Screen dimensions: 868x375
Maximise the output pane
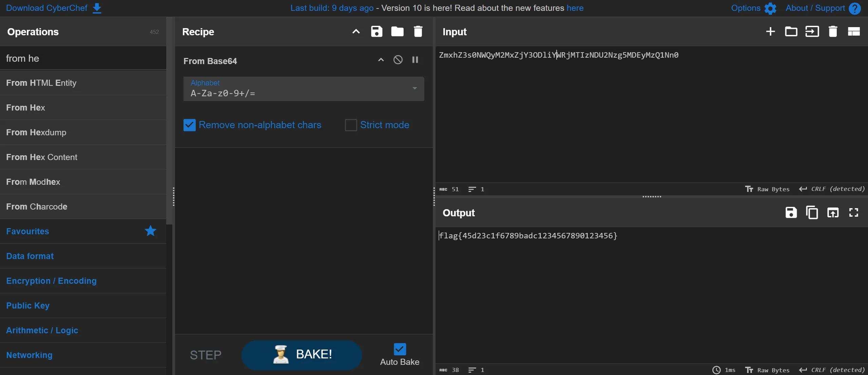[x=853, y=213]
